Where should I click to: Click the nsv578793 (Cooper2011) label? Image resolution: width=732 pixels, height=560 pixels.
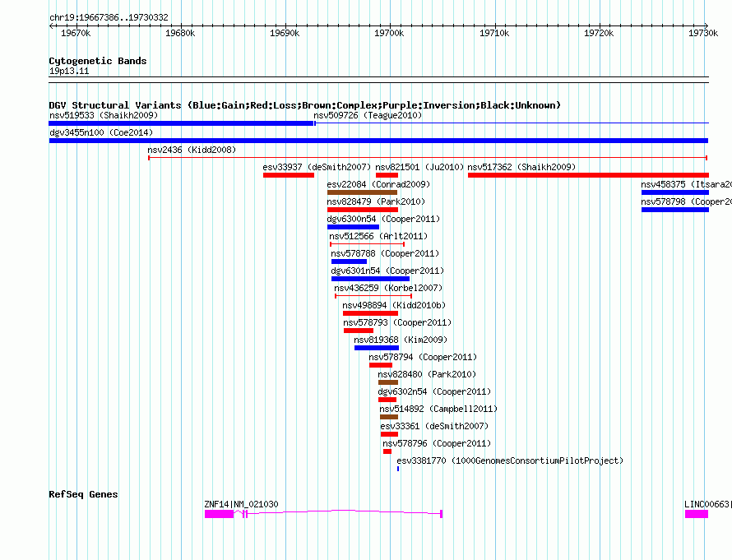(x=397, y=322)
